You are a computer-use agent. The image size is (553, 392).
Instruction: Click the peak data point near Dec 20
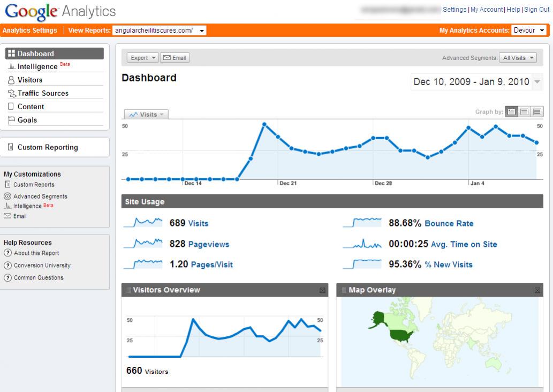point(264,124)
